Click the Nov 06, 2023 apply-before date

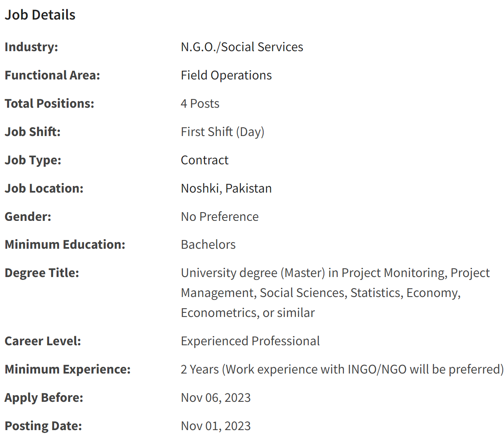point(216,398)
